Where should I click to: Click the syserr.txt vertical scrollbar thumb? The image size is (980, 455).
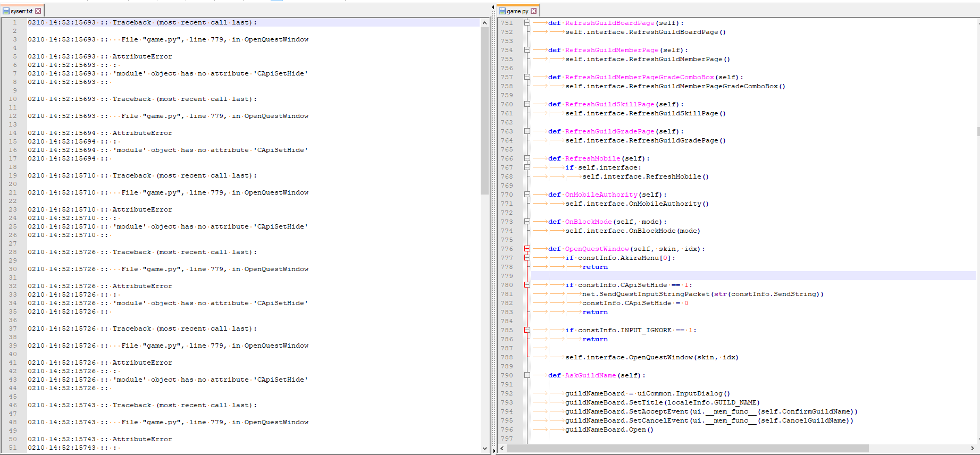(484, 111)
